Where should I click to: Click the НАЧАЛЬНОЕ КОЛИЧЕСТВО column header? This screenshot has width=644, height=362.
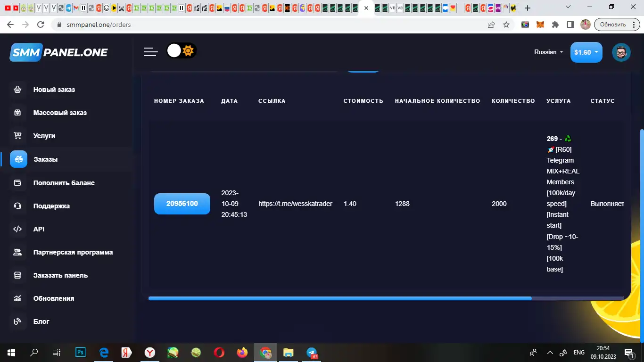(438, 101)
